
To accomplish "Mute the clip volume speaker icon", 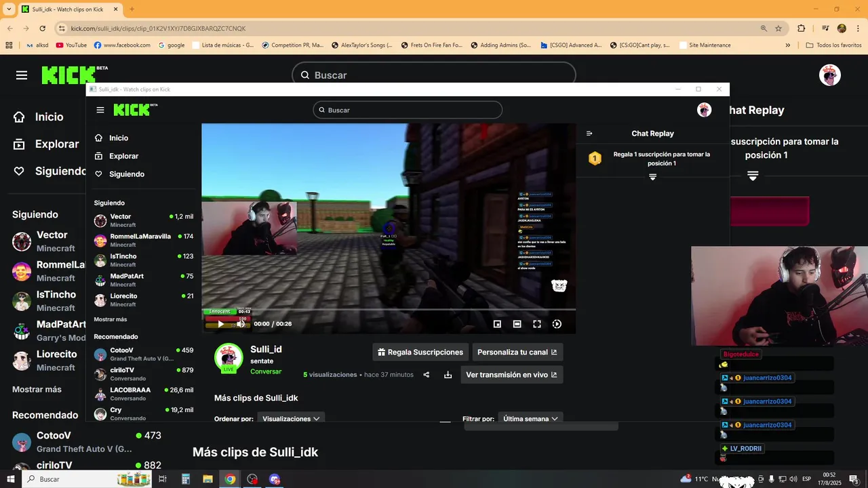I will coord(240,324).
